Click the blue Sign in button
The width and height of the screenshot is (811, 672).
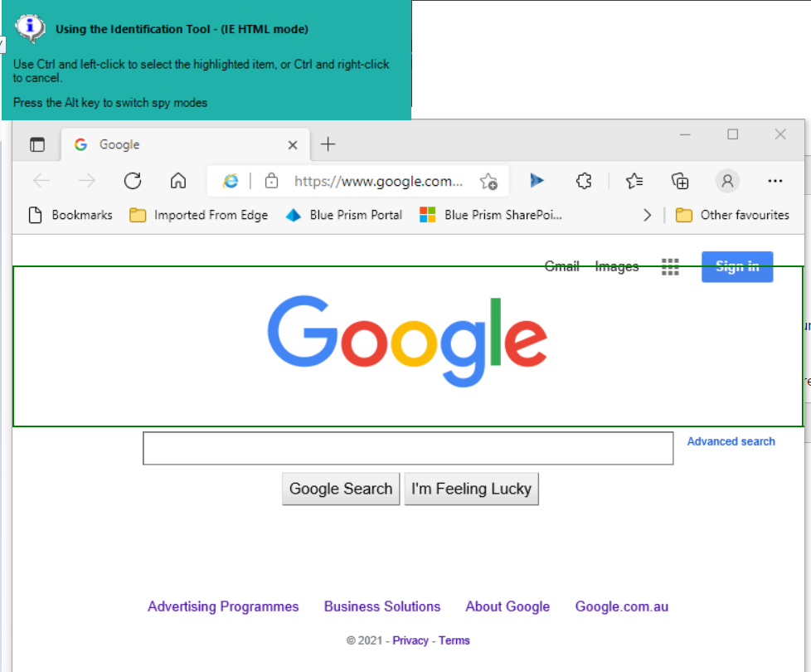tap(737, 267)
